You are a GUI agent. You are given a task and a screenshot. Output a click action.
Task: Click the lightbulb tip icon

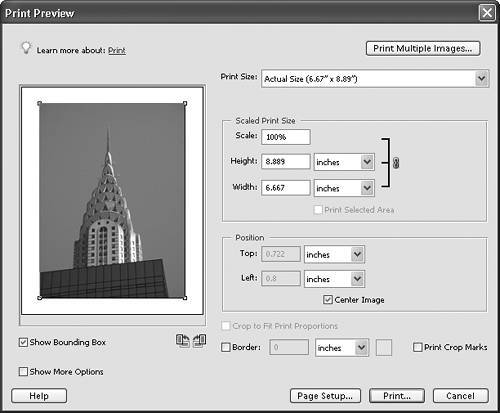(26, 48)
